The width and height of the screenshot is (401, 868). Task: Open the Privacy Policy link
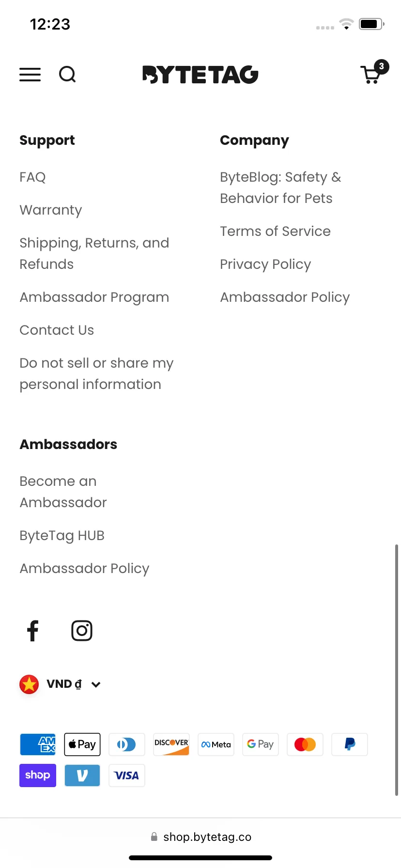(265, 264)
